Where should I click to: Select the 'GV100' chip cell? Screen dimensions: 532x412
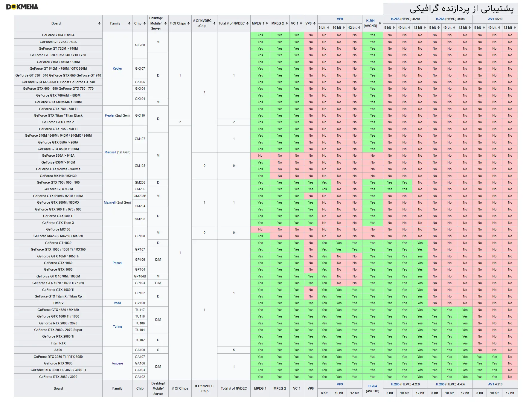(x=140, y=303)
